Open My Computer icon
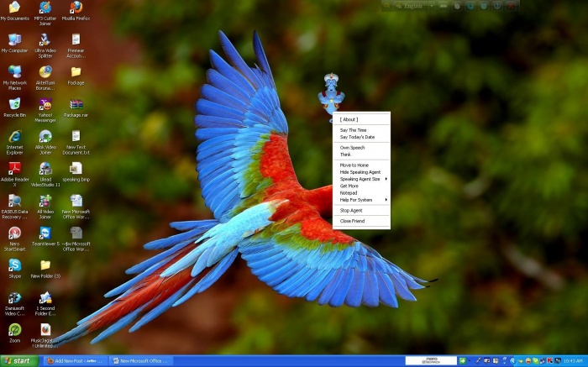This screenshot has width=588, height=367. coord(14,43)
